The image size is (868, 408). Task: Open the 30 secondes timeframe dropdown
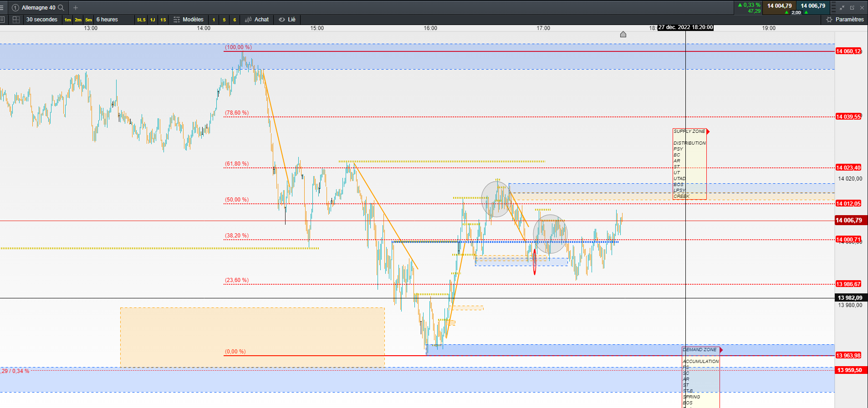click(42, 20)
